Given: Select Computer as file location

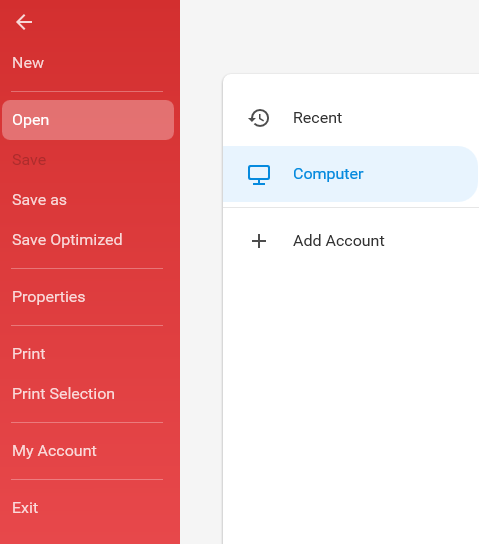Looking at the screenshot, I should pos(351,174).
